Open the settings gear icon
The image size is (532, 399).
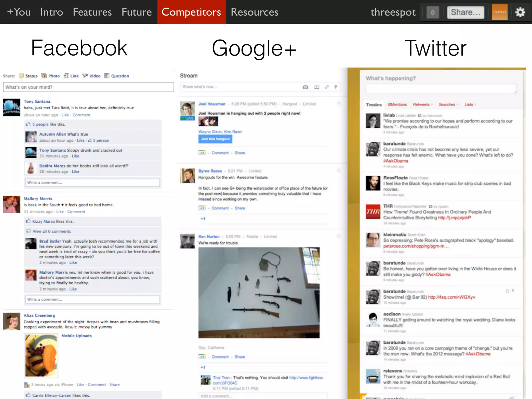point(520,12)
